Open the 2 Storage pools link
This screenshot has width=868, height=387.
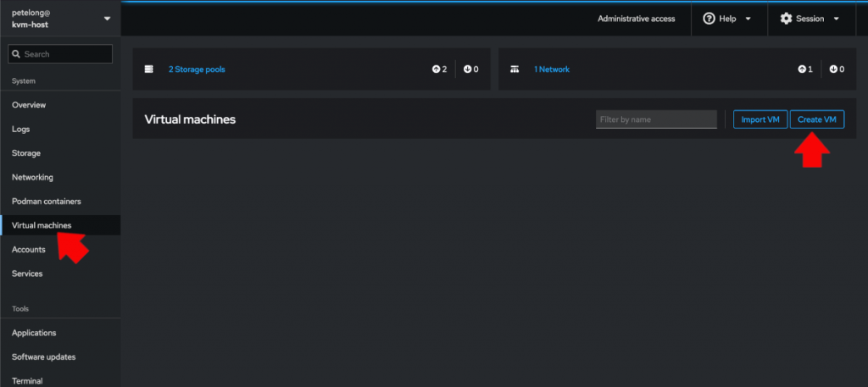pos(197,69)
